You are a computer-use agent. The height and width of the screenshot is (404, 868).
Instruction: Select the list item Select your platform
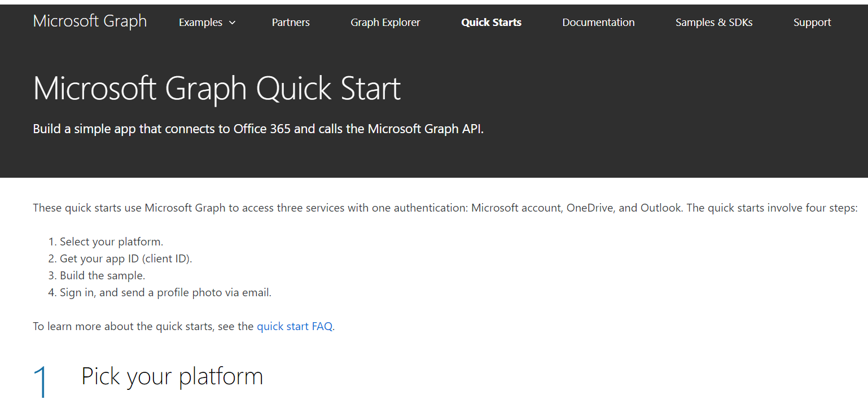[111, 241]
